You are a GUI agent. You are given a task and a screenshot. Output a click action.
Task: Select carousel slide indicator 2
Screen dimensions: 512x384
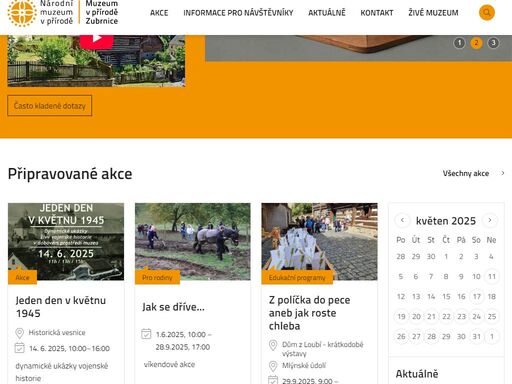click(476, 43)
